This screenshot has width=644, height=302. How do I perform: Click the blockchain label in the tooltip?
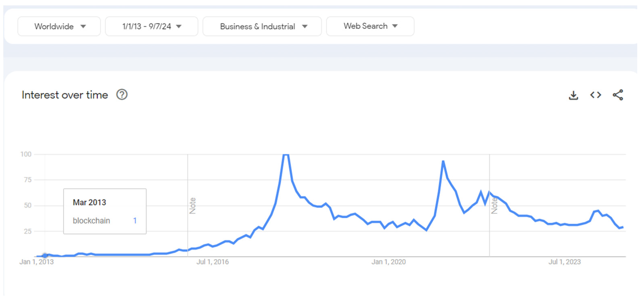pos(91,221)
